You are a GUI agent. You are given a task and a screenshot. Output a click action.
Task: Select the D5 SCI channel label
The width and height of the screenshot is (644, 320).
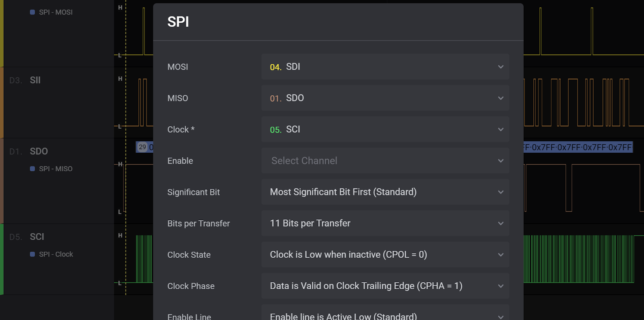37,237
